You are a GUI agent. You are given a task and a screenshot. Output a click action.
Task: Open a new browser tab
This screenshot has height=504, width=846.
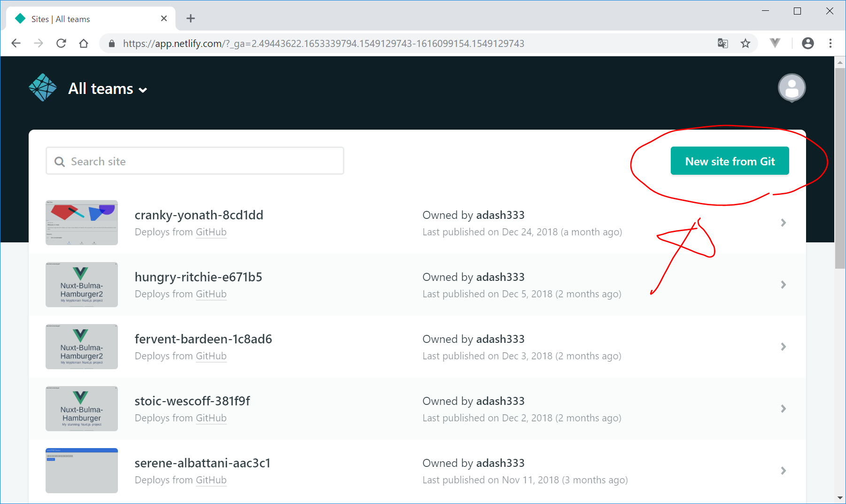click(190, 19)
